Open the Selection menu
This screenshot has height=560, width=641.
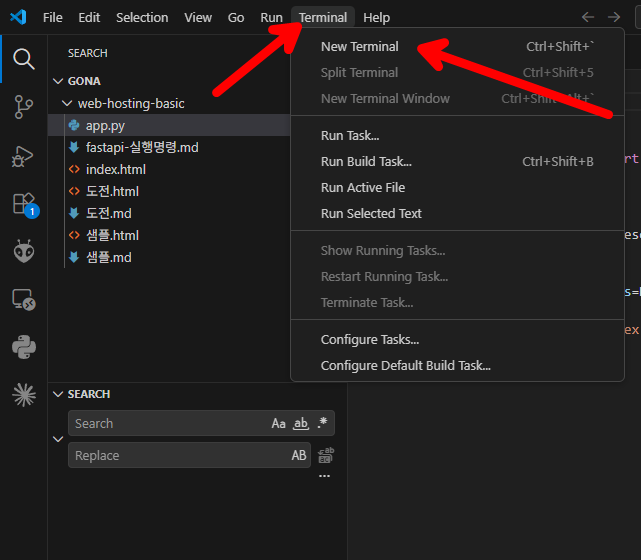click(142, 18)
